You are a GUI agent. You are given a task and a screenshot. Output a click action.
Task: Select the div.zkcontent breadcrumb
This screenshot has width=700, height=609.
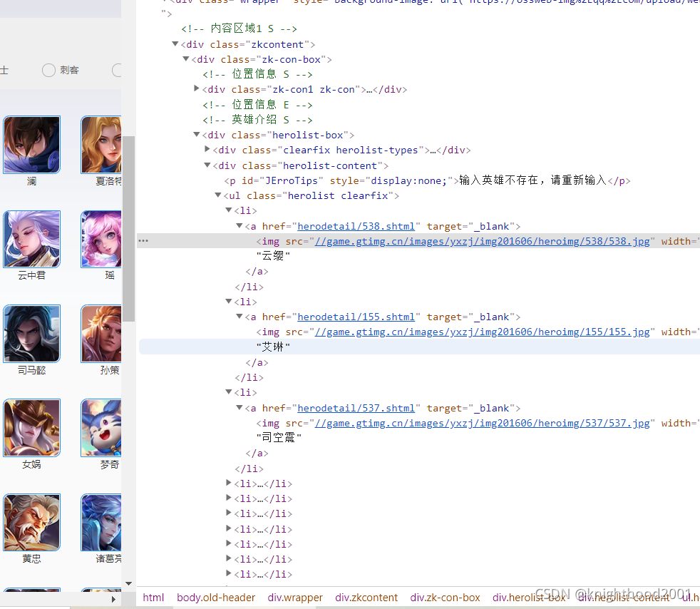click(366, 598)
